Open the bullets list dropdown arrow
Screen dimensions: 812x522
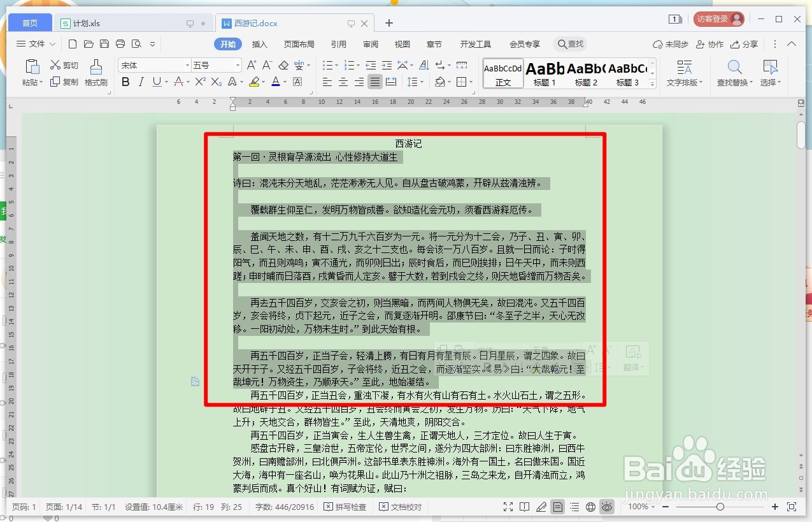tap(337, 65)
